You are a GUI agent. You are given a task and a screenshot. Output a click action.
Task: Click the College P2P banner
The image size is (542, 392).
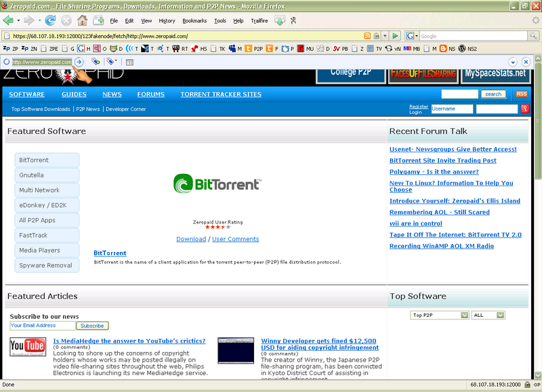(350, 76)
